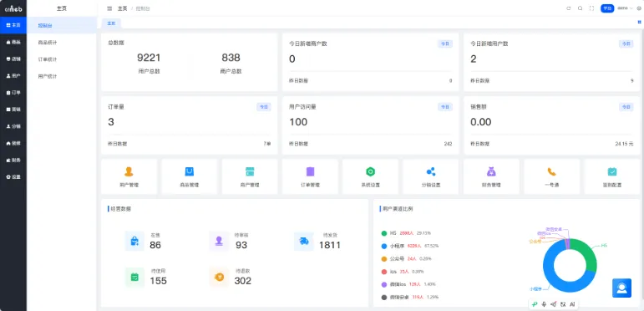Open the 财务管理 money bag shortcut
Image resolution: width=644 pixels, height=311 pixels.
pyautogui.click(x=491, y=176)
